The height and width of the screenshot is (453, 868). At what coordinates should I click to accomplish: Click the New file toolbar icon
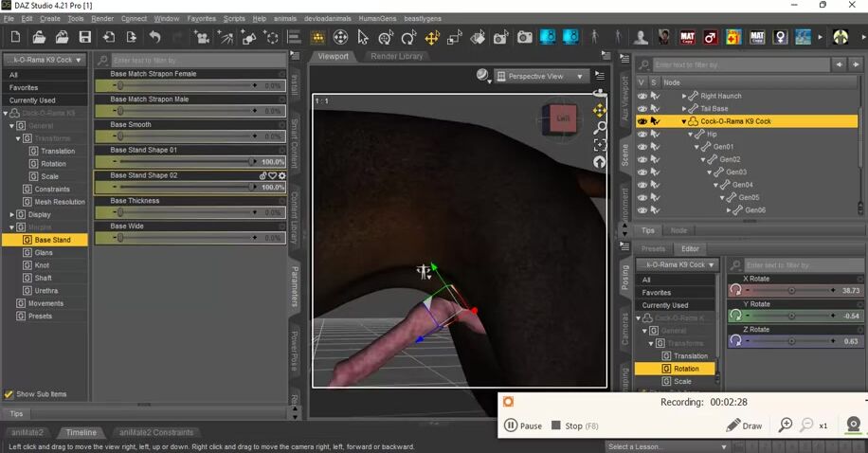tap(14, 38)
